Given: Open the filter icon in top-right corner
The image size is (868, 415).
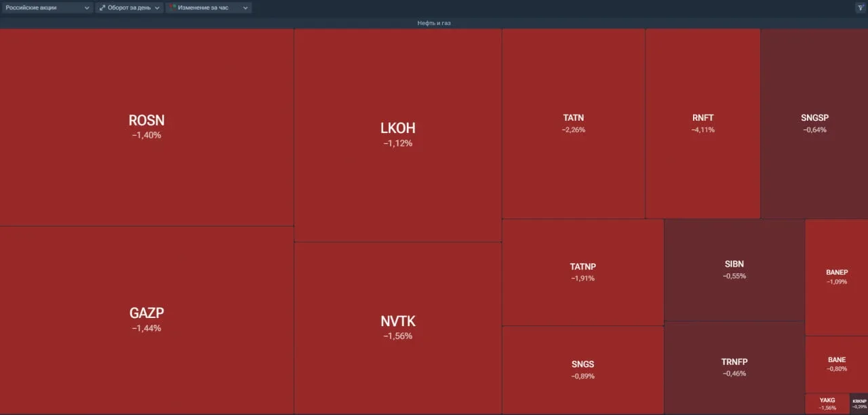Looking at the screenshot, I should [860, 7].
